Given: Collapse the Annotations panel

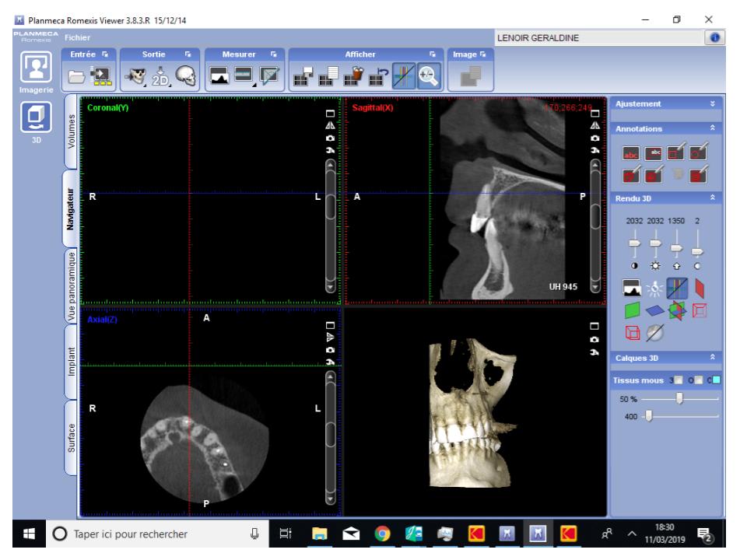Looking at the screenshot, I should point(711,128).
